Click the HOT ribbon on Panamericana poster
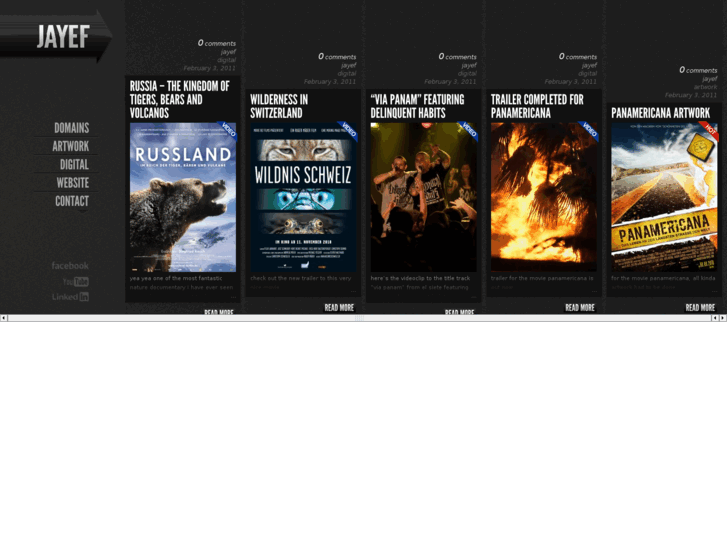The width and height of the screenshot is (727, 545). 709,130
